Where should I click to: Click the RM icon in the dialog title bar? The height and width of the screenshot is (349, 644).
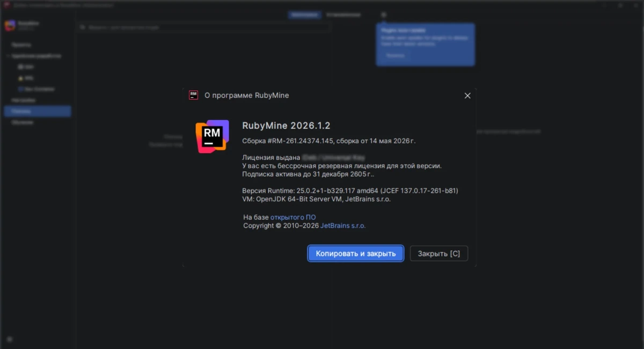tap(194, 95)
